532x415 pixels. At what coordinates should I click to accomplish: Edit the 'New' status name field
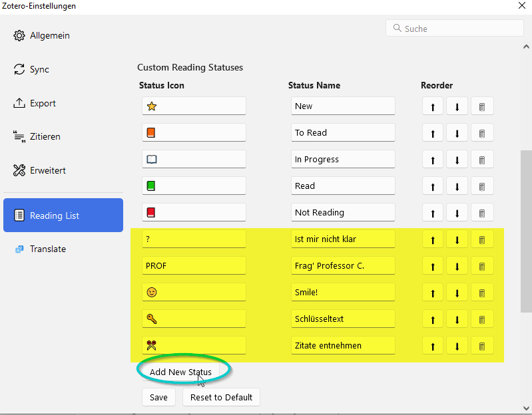(343, 106)
